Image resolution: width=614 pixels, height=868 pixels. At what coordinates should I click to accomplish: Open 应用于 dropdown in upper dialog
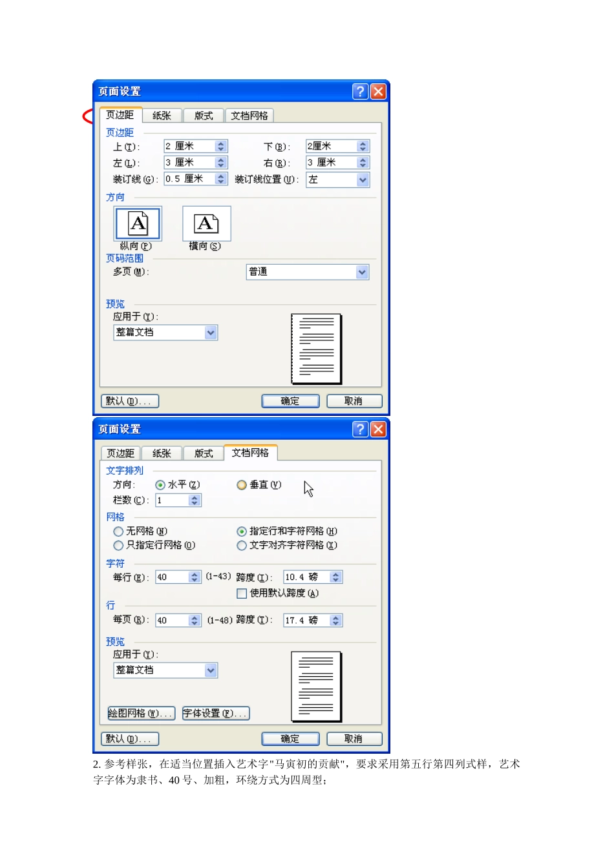[x=211, y=333]
